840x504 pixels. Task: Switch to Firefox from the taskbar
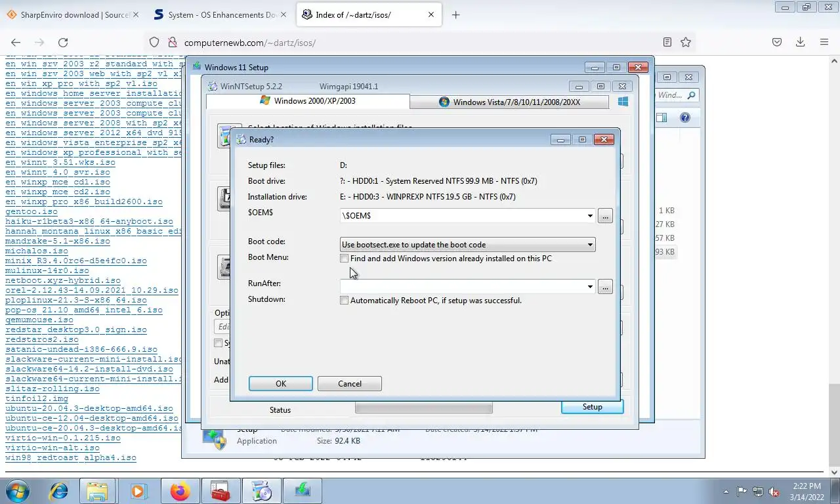[x=179, y=491]
